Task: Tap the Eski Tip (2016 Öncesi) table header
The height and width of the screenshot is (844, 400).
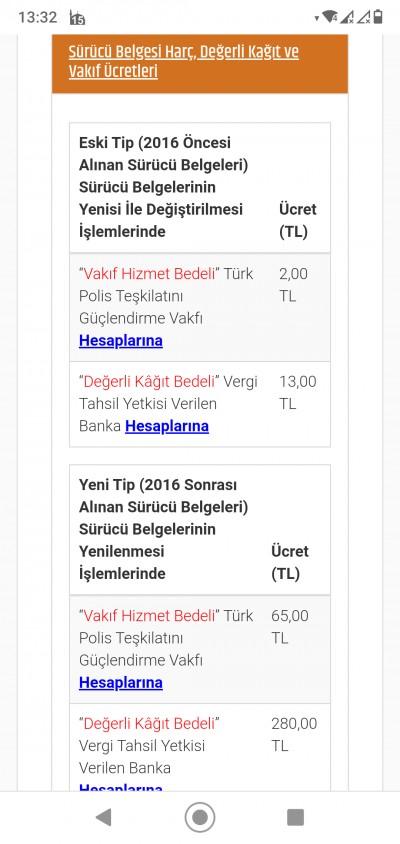Action: pyautogui.click(x=200, y=188)
